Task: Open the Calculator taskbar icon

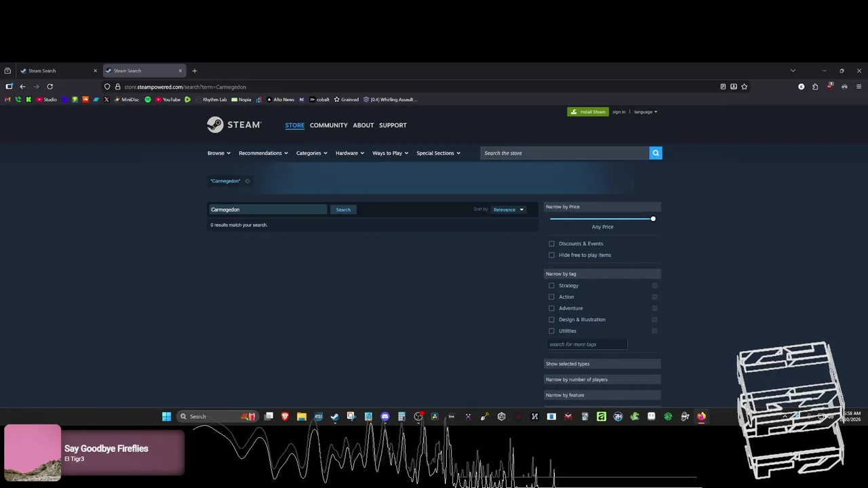Action: click(401, 416)
